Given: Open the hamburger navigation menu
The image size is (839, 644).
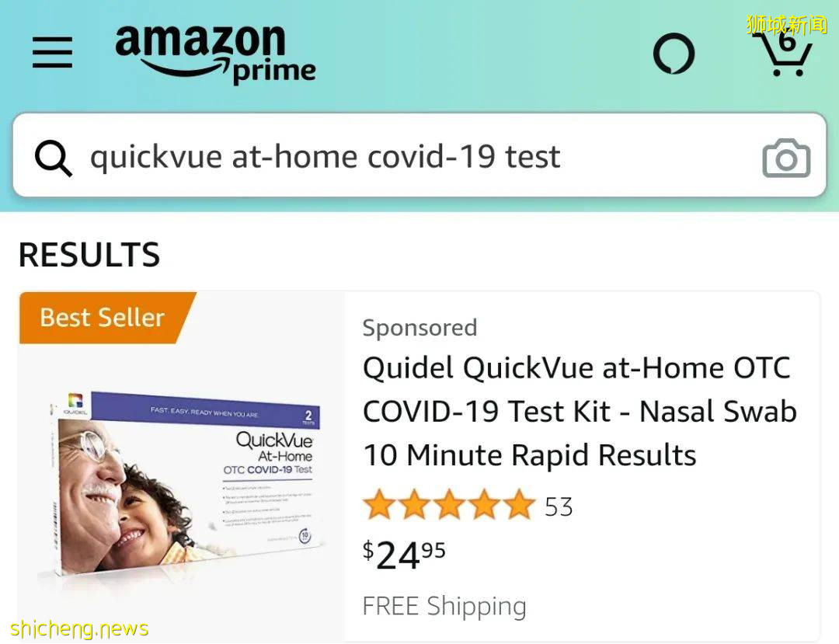Looking at the screenshot, I should (x=52, y=53).
